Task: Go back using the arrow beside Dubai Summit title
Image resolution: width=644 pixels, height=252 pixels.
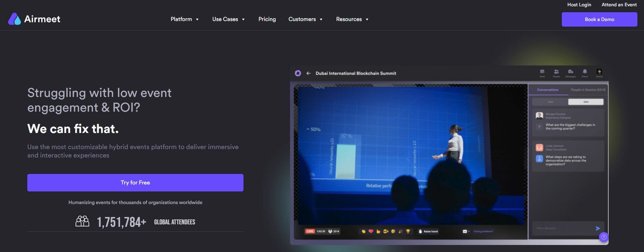Action: (x=309, y=73)
